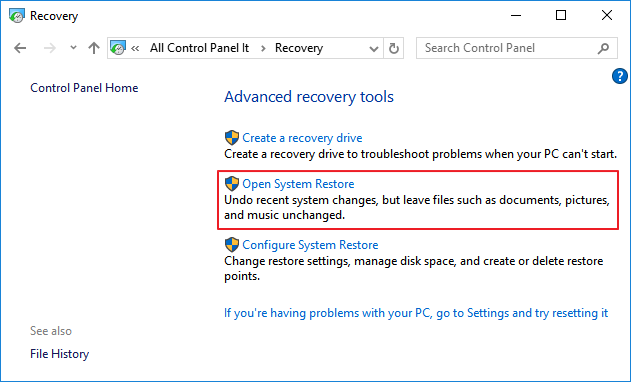Click shield icon beside Open System Restore
Screen dimensions: 631x382
point(232,184)
